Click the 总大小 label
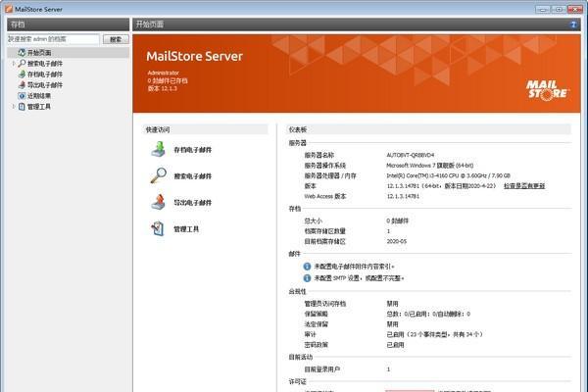Image resolution: width=588 pixels, height=392 pixels. tap(314, 220)
